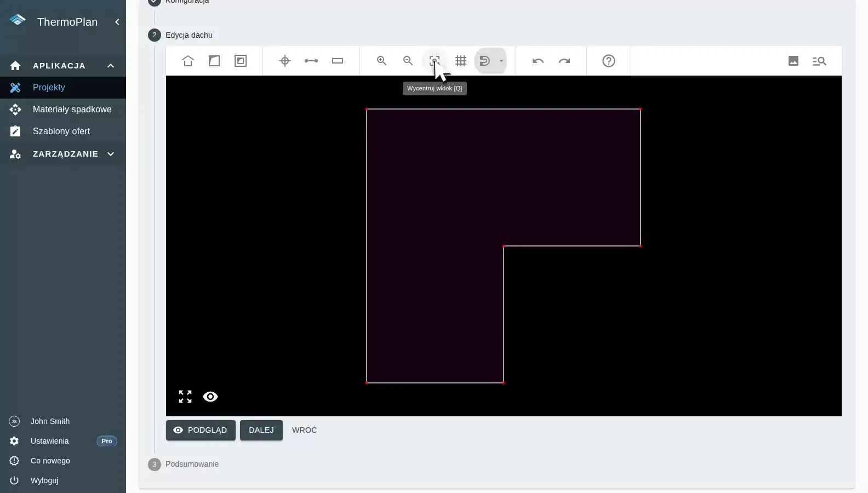
Task: Open the snap mode dropdown arrow
Action: [x=501, y=61]
